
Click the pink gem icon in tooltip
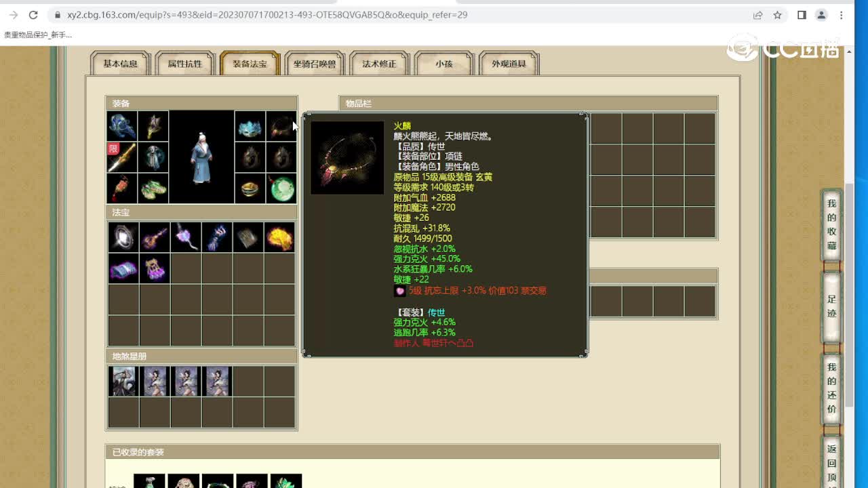[x=400, y=291]
